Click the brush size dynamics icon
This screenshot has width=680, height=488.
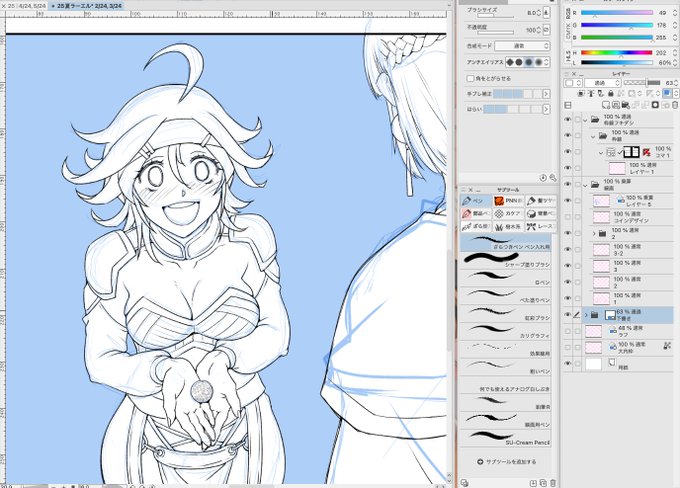tap(546, 13)
